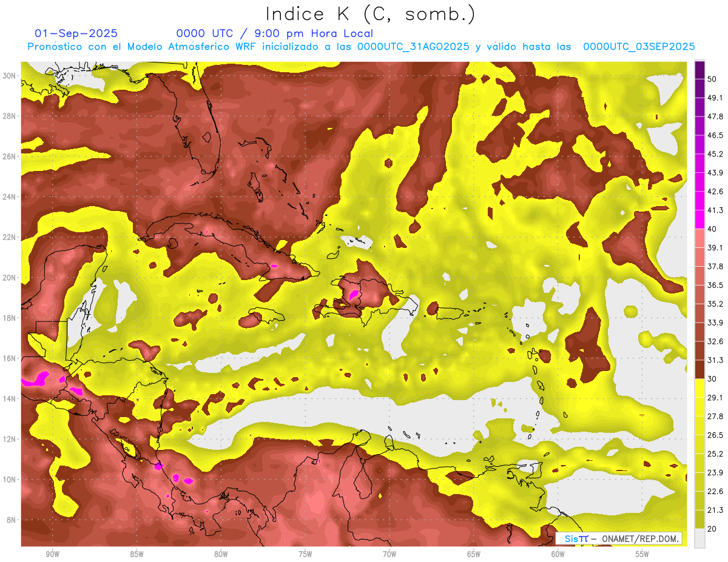The image size is (728, 562).
Task: Click the colorbar value 46.5
Action: click(x=715, y=135)
